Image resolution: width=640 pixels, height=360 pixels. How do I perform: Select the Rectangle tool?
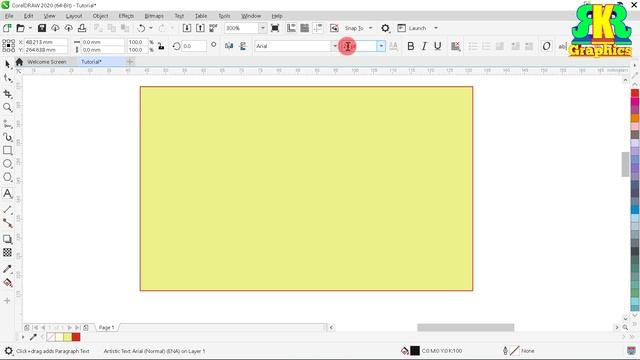coord(7,150)
